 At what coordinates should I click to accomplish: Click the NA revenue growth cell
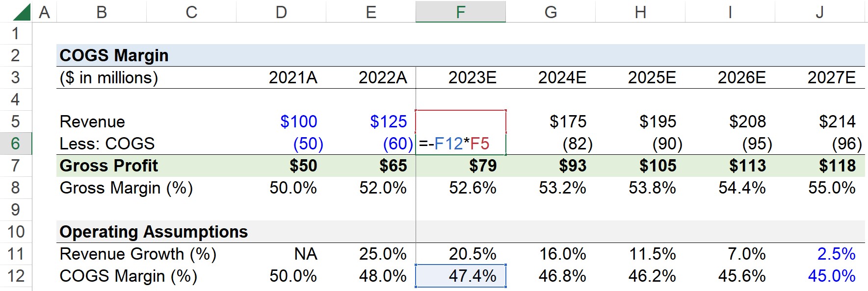tap(281, 254)
